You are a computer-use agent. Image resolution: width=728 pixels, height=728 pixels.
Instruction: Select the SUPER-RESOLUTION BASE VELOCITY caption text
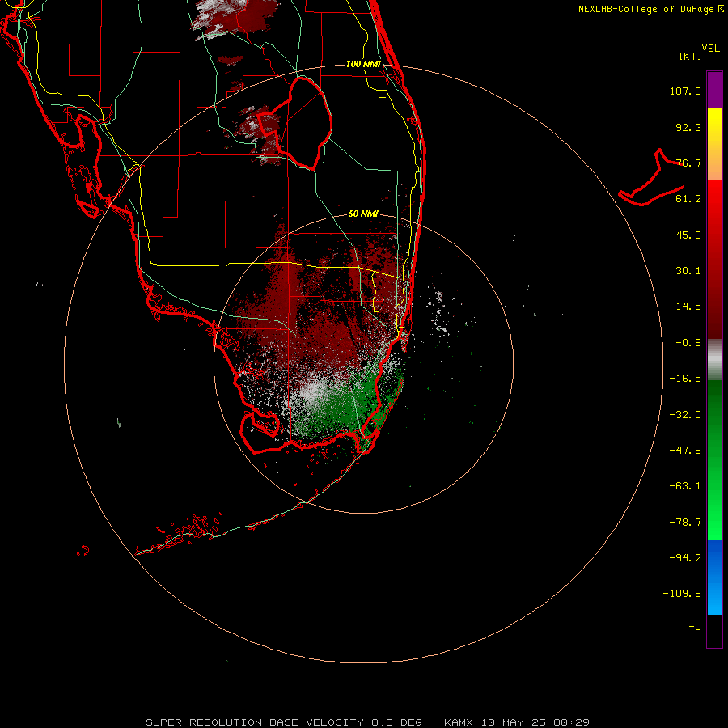(x=255, y=722)
